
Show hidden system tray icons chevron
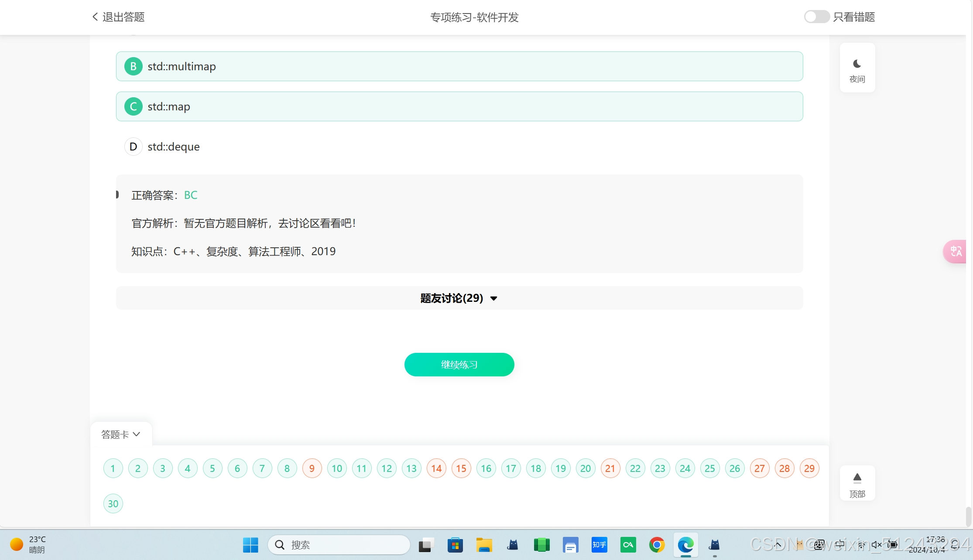click(x=778, y=545)
